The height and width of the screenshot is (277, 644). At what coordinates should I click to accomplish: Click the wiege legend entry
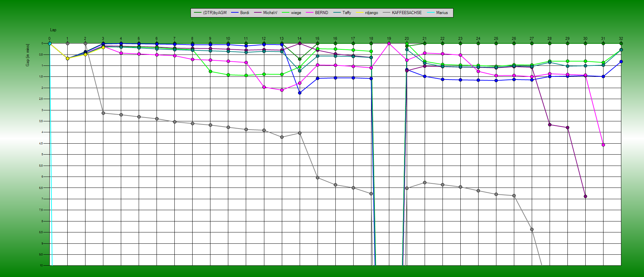(291, 13)
